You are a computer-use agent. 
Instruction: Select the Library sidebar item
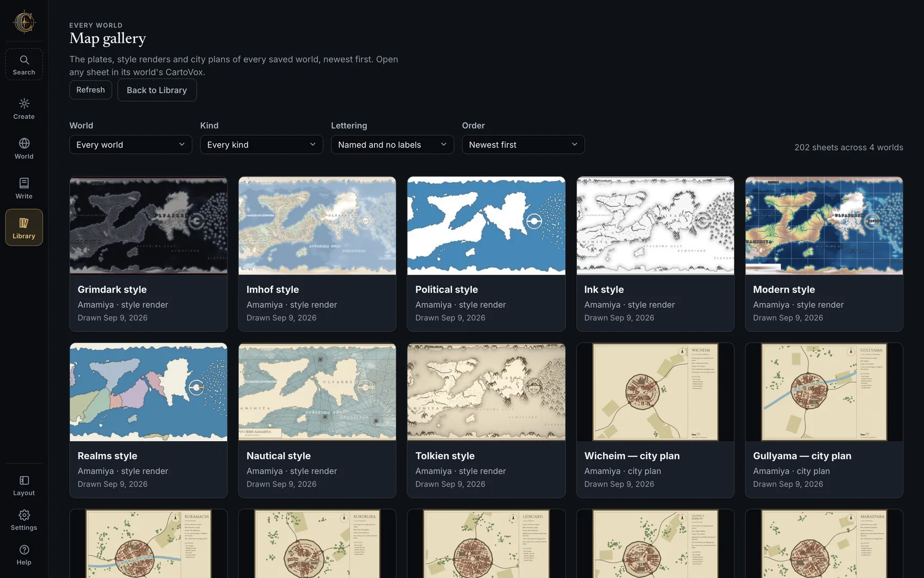pos(24,228)
